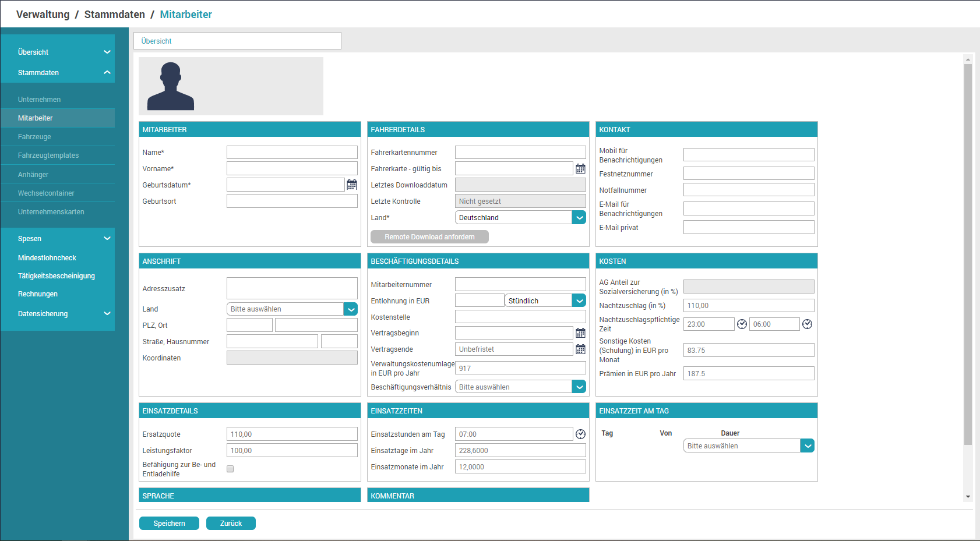Open the Land dropdown showing Deutschland
Image resolution: width=980 pixels, height=541 pixels.
(520, 217)
